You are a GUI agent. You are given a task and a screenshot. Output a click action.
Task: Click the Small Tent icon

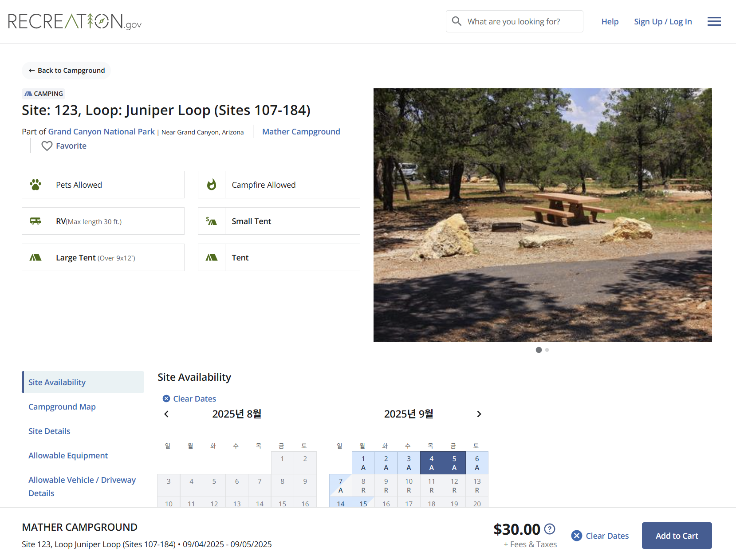tap(212, 221)
